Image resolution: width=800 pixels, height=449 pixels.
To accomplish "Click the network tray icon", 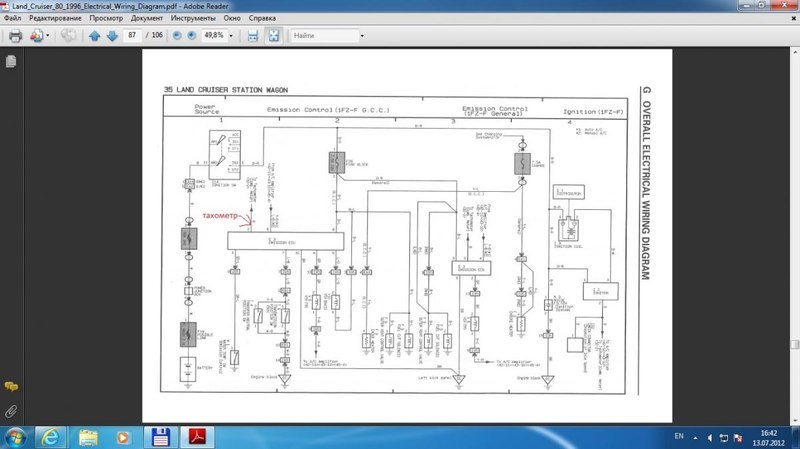I will (x=723, y=438).
